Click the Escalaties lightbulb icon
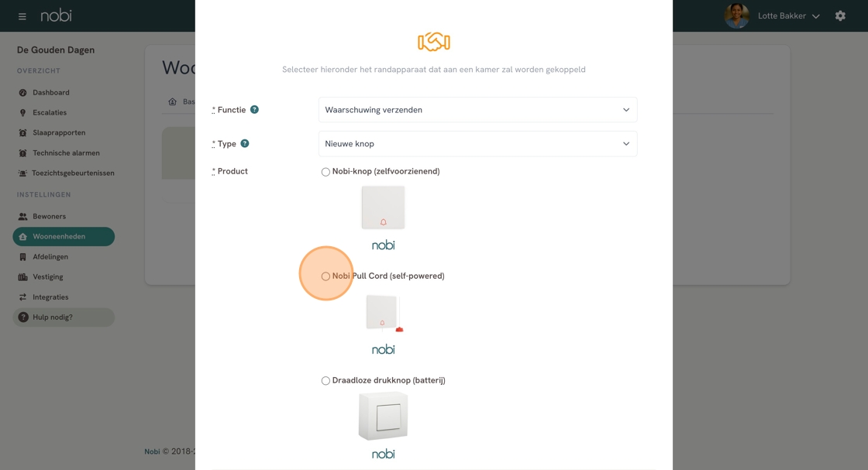The height and width of the screenshot is (470, 868). (x=22, y=113)
